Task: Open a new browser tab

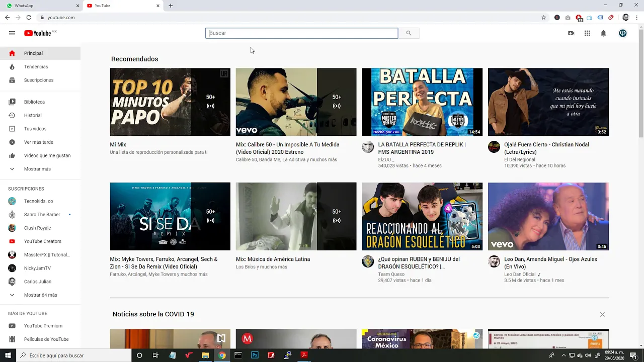Action: pos(171,6)
